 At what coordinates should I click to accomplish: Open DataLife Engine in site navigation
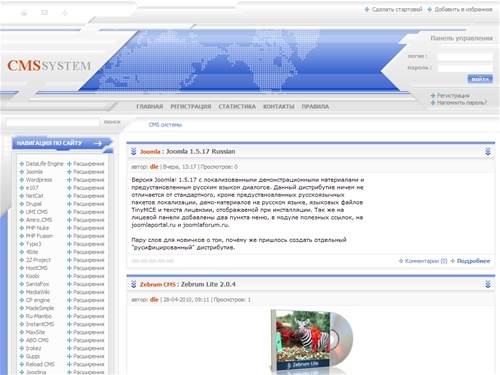coord(44,164)
